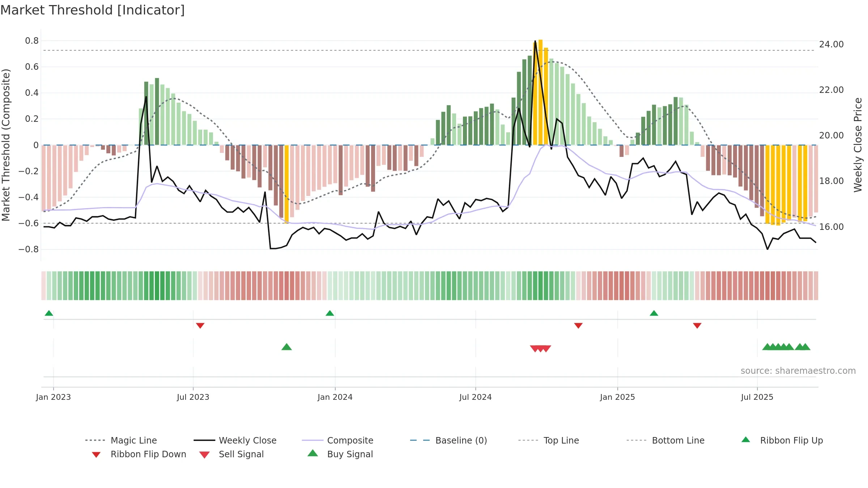Click the first buy signal triangle after Jul 2025
868x488 pixels.
pos(767,347)
